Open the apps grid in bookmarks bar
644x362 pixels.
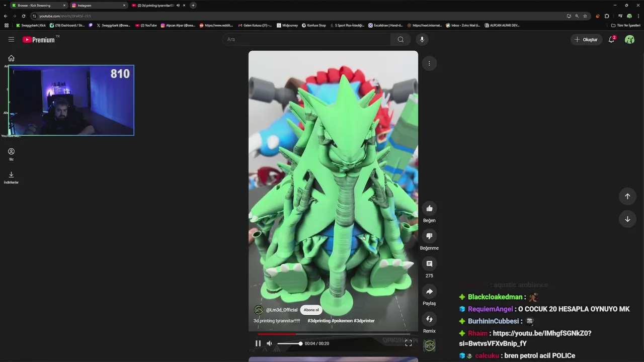point(6,25)
